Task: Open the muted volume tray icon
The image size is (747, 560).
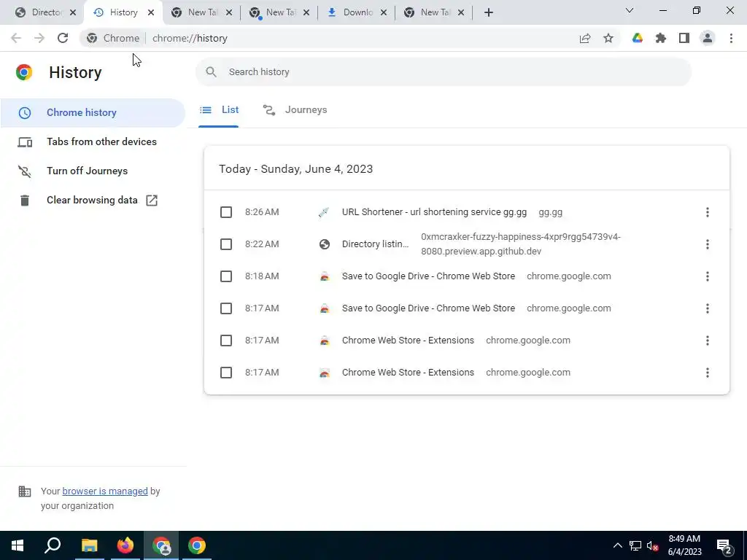Action: (x=653, y=545)
